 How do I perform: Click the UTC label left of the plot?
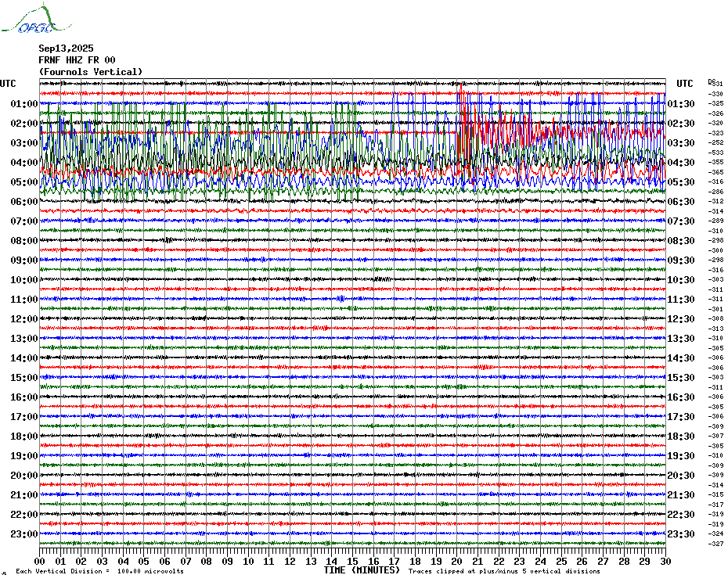[x=8, y=84]
